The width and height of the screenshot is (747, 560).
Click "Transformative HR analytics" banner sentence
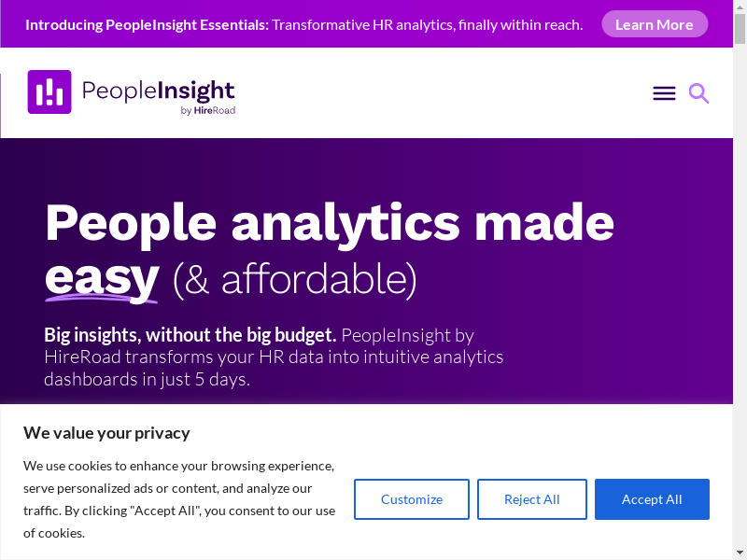click(427, 24)
